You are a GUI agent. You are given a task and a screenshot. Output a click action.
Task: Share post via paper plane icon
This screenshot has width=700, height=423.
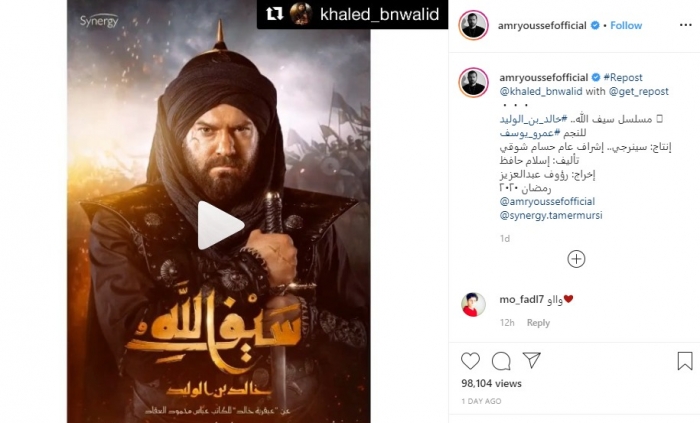[532, 360]
